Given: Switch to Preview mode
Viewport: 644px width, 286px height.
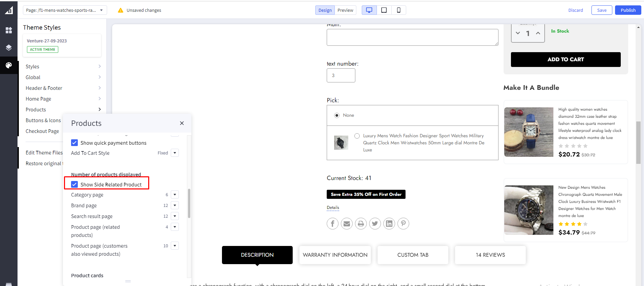Looking at the screenshot, I should click(x=346, y=10).
